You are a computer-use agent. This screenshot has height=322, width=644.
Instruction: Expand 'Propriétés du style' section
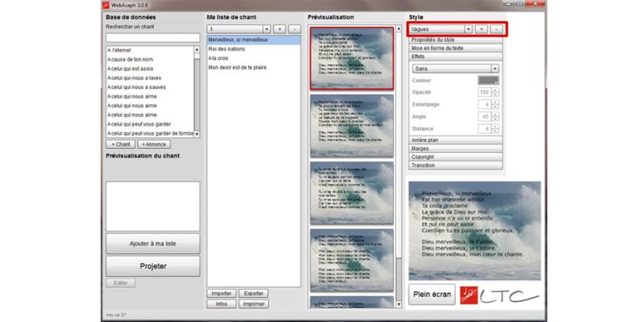(455, 40)
